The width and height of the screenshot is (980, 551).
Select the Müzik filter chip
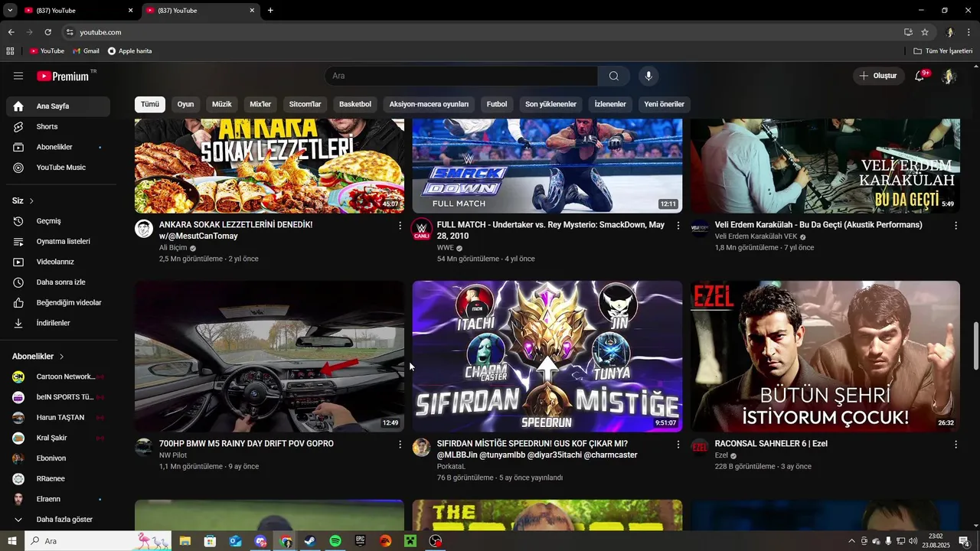click(222, 104)
